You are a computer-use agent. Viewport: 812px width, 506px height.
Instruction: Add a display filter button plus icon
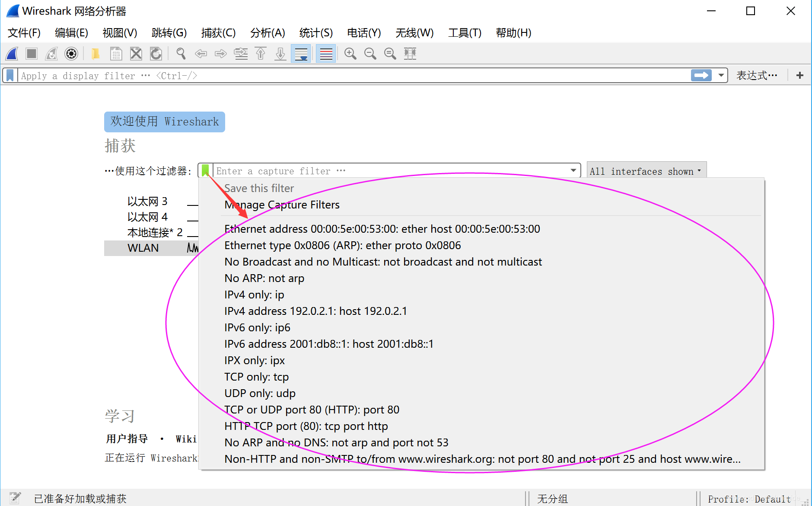(800, 75)
